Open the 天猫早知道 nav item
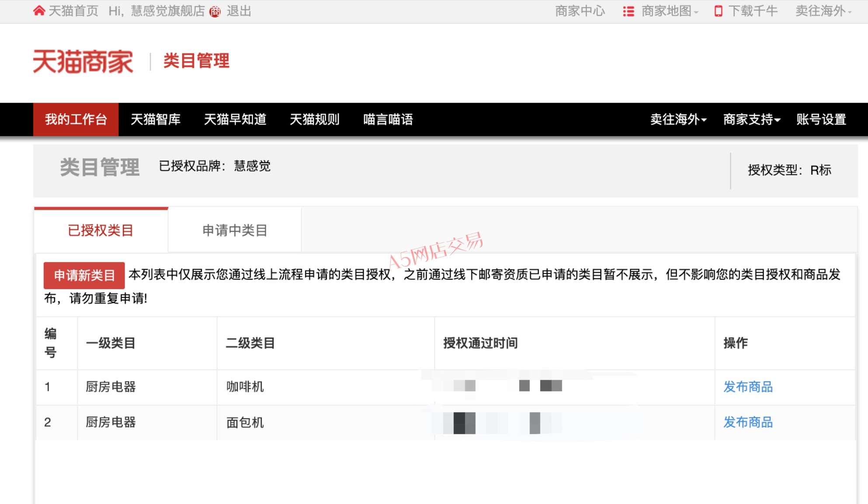868x504 pixels. 235,119
